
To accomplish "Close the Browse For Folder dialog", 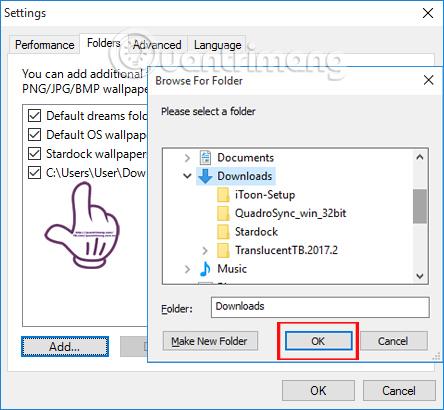I will (428, 80).
